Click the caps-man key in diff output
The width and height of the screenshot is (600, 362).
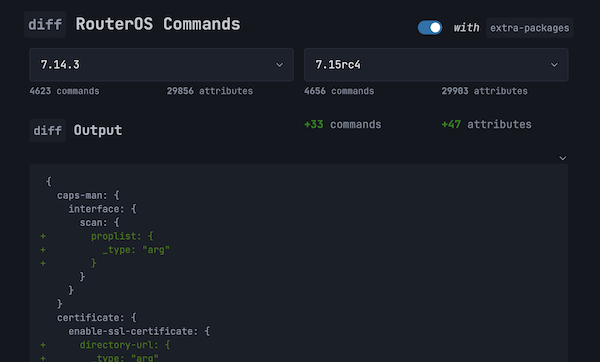click(x=80, y=196)
